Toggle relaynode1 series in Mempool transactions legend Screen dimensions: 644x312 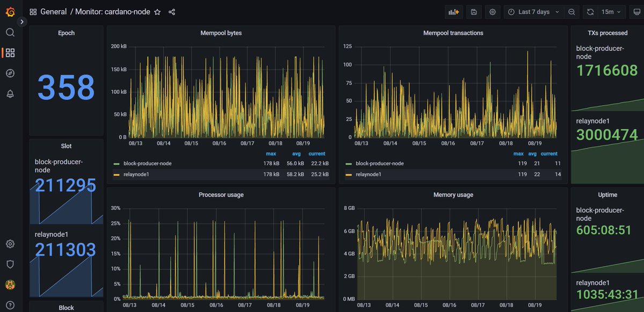point(368,174)
